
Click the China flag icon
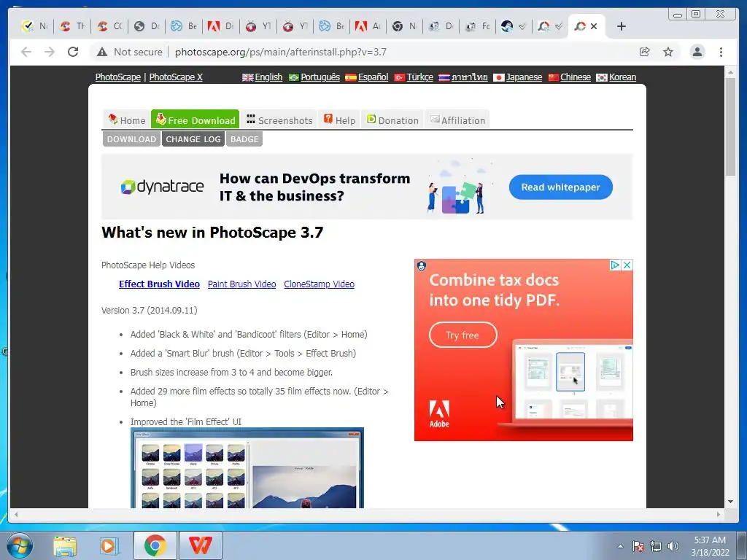pos(553,77)
